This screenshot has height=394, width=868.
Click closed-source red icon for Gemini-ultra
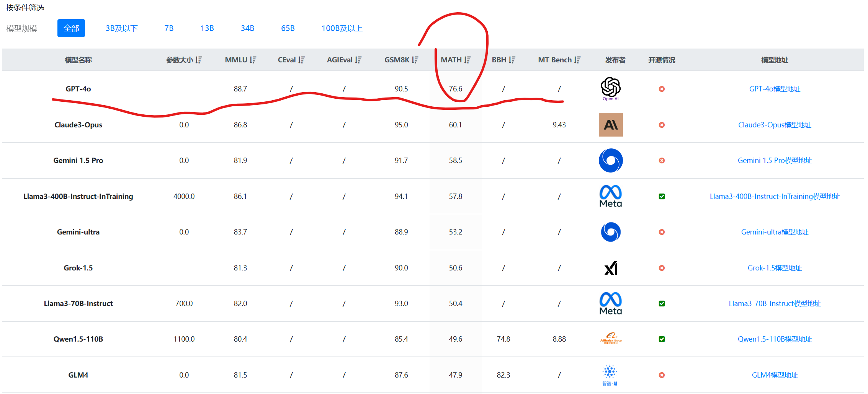click(x=662, y=232)
